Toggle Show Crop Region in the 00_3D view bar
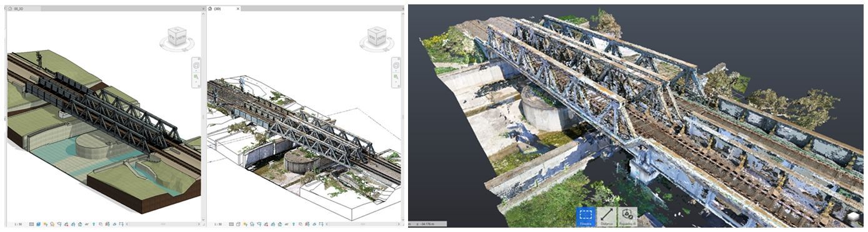 pos(73,224)
